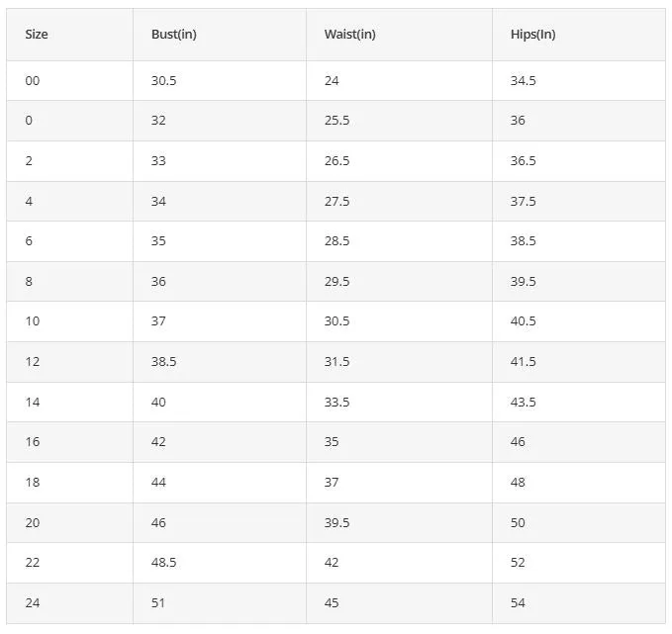The height and width of the screenshot is (634, 672).
Task: Select bust value 48.5 in size 22 row
Action: (163, 563)
